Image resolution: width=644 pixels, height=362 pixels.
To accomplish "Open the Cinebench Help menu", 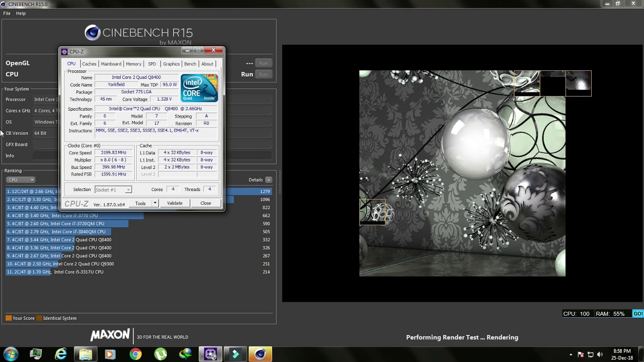I will point(21,14).
